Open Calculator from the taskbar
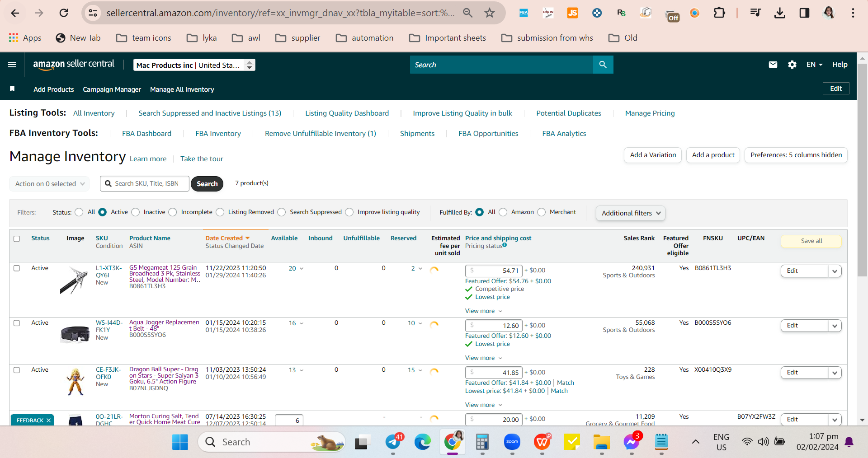The image size is (868, 458). (482, 442)
